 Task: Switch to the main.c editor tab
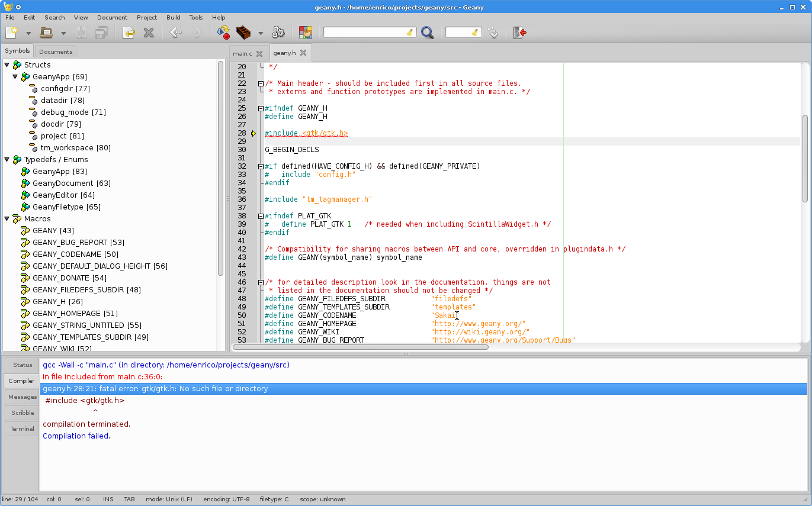(242, 53)
